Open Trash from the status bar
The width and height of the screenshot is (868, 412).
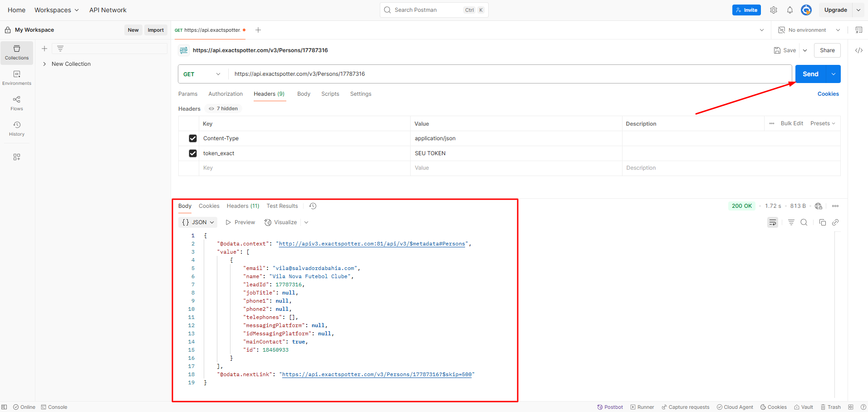tap(831, 407)
